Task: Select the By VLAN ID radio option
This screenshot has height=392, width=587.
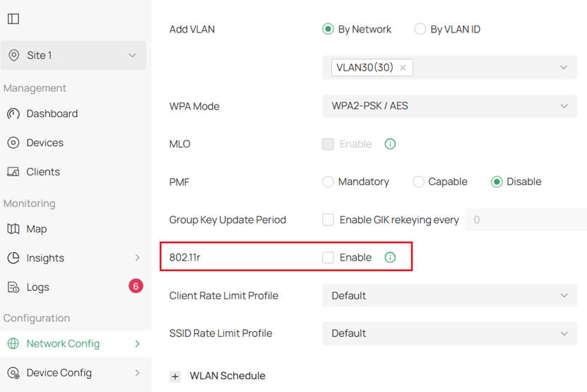Action: 420,29
